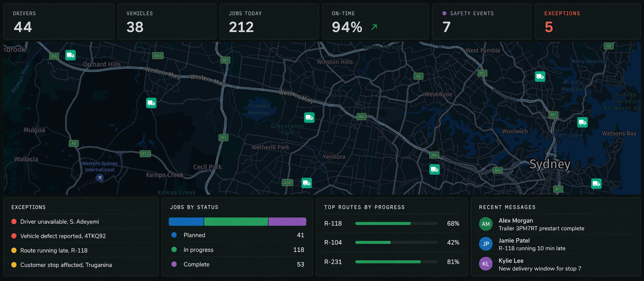Click the purple Complete segment of status bar
644x281 pixels.
(287, 222)
